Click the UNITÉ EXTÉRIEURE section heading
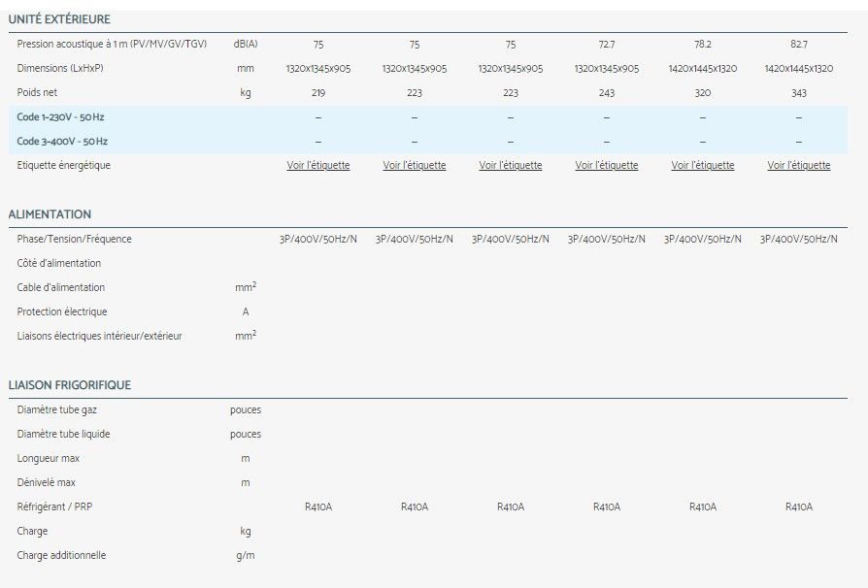 coord(59,19)
